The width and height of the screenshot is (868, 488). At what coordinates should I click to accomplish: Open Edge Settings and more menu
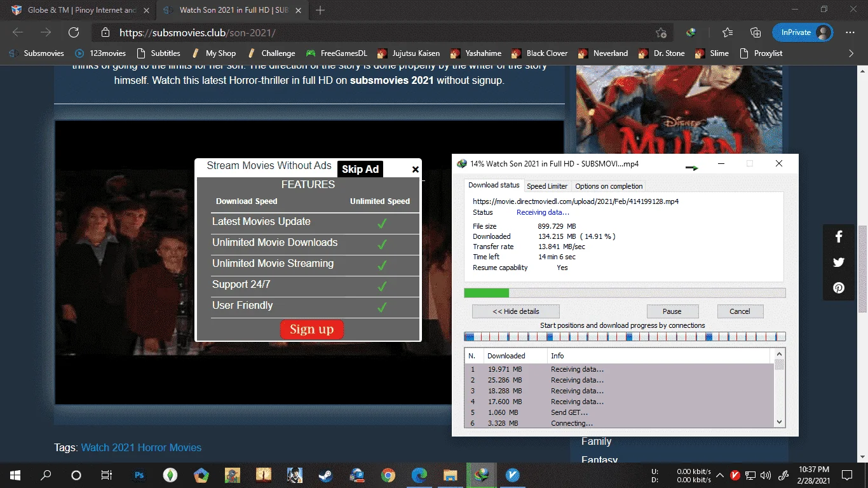850,32
